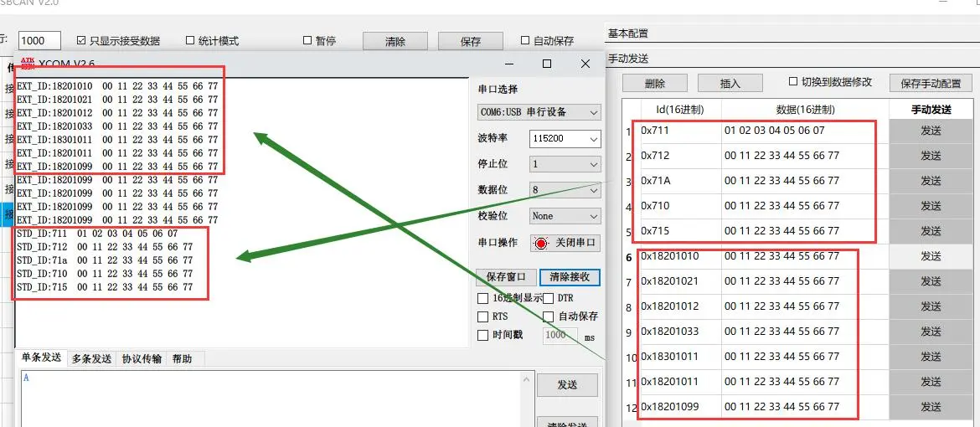980x427 pixels.
Task: Toggle the 时间戳 timestamp checkbox
Action: [x=482, y=336]
